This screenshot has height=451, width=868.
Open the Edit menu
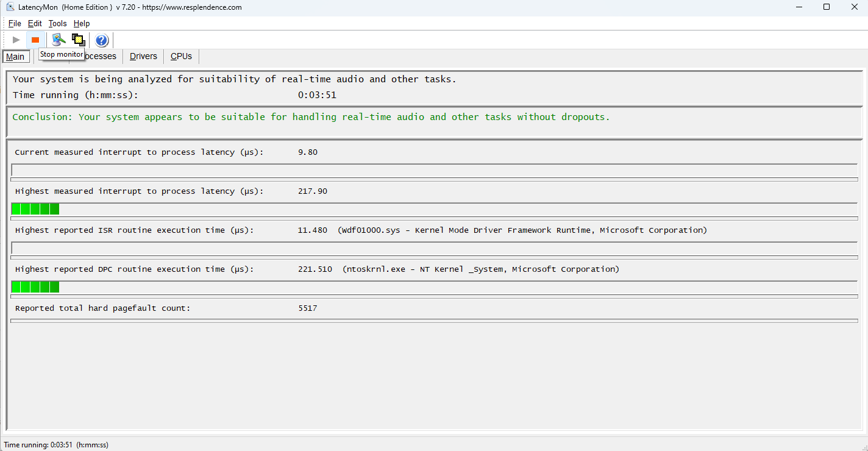[35, 23]
